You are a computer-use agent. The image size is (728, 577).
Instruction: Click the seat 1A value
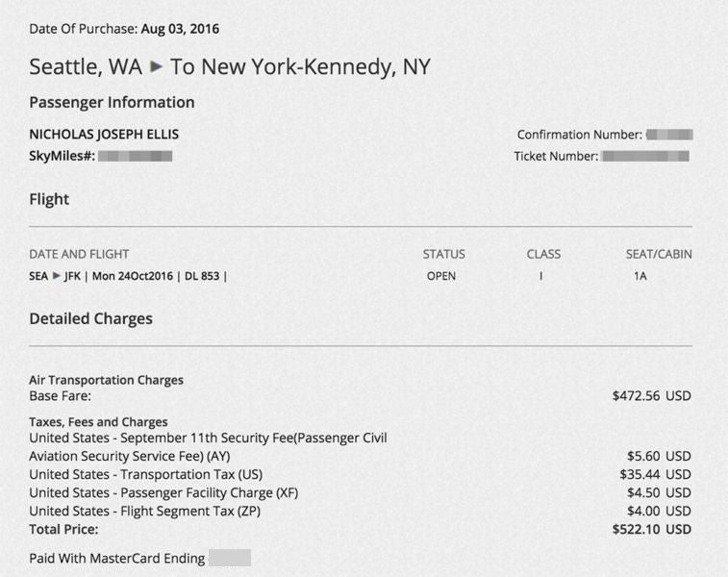[640, 276]
